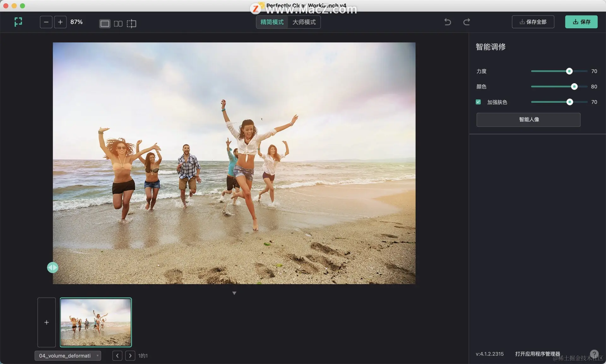Zoom in with the plus button
Viewport: 606px width, 364px height.
[x=60, y=22]
